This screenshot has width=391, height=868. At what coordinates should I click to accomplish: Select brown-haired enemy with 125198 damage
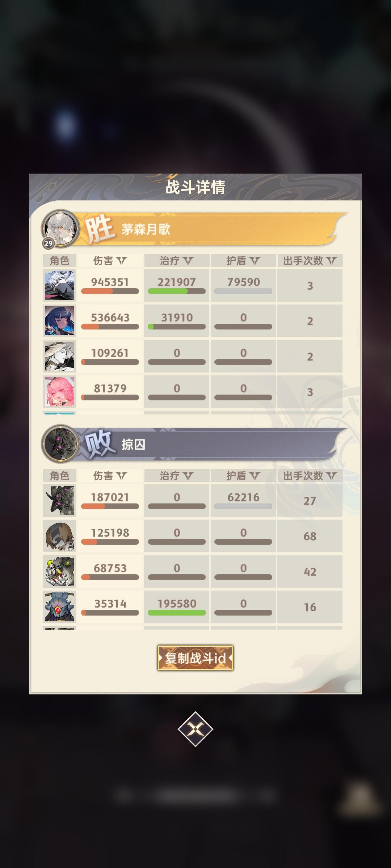point(59,536)
